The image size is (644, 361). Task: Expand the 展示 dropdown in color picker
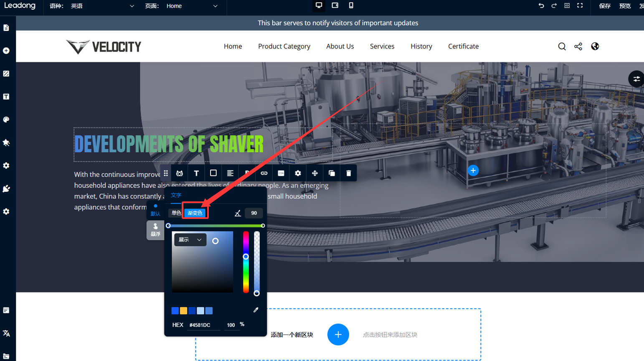tap(190, 240)
